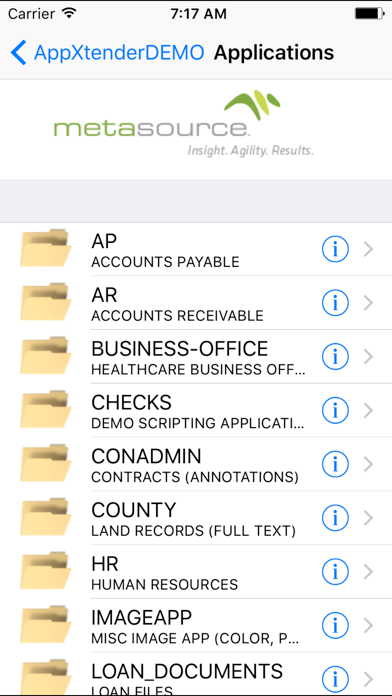This screenshot has height=696, width=392.
Task: Select the HEALTHCARE BUSINESS OFF... subtitle
Action: coord(198,369)
